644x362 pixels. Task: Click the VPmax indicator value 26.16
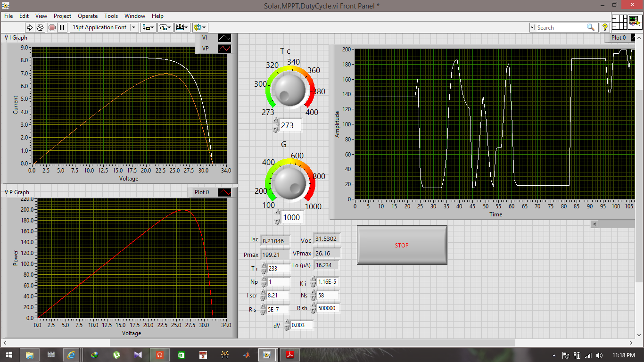pos(326,253)
